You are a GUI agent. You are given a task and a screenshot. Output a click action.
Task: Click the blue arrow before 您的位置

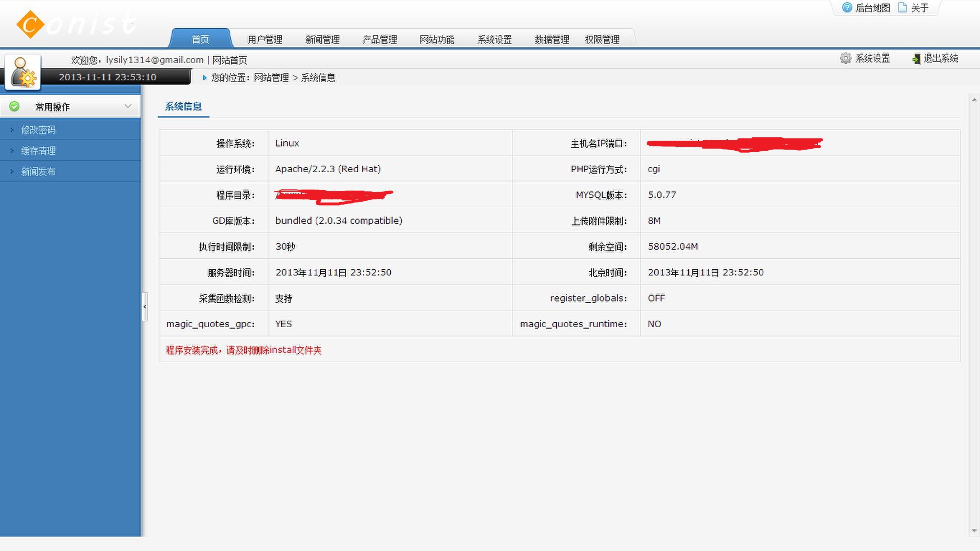pyautogui.click(x=204, y=77)
